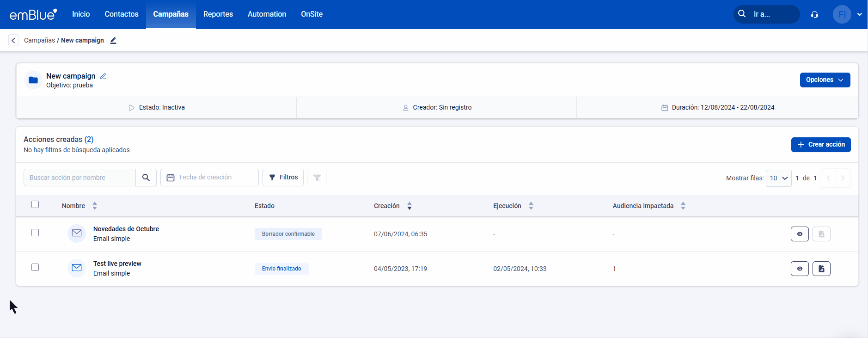Open Mostrar filas dropdown showing 10

[779, 178]
